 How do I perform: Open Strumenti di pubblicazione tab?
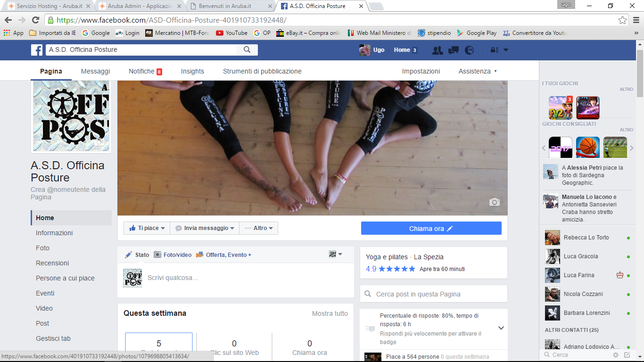point(262,71)
